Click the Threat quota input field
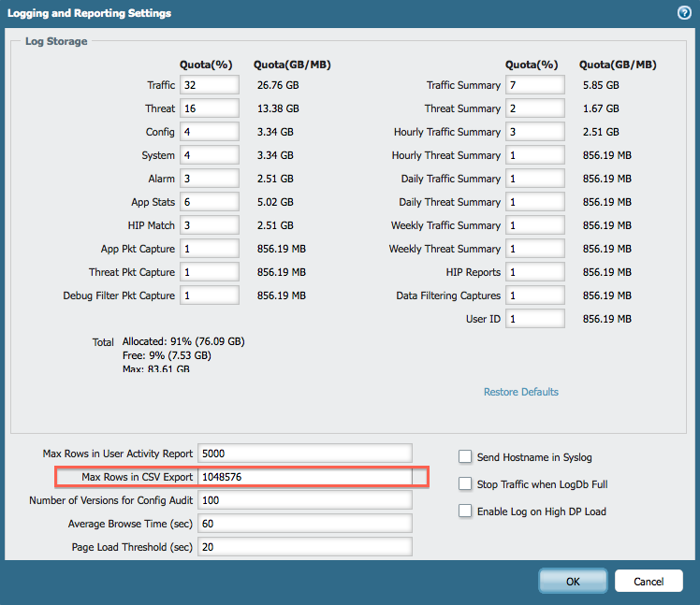 click(x=210, y=108)
